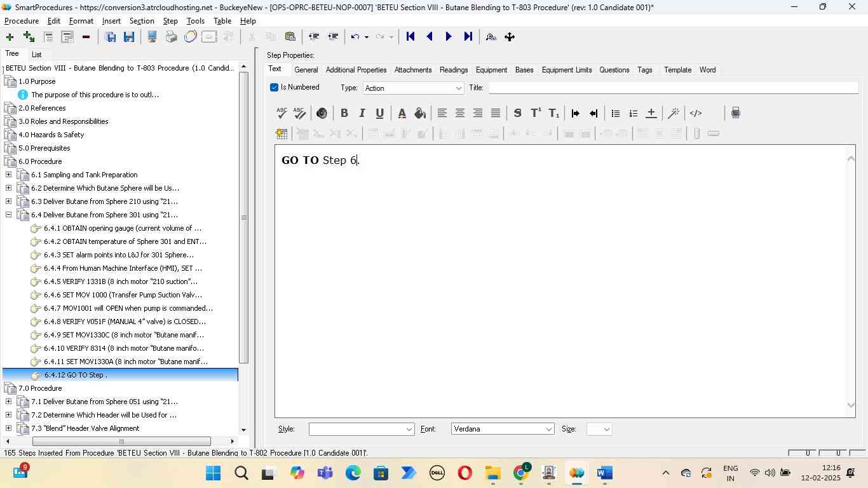This screenshot has height=488, width=868.
Task: Apply superscript formatting
Action: coord(536,113)
